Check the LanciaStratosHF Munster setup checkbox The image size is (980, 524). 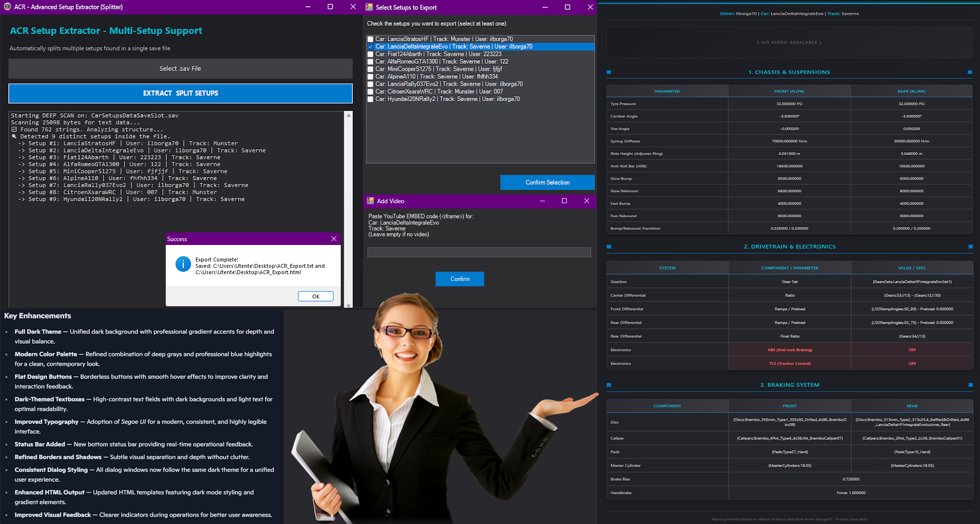pos(370,39)
